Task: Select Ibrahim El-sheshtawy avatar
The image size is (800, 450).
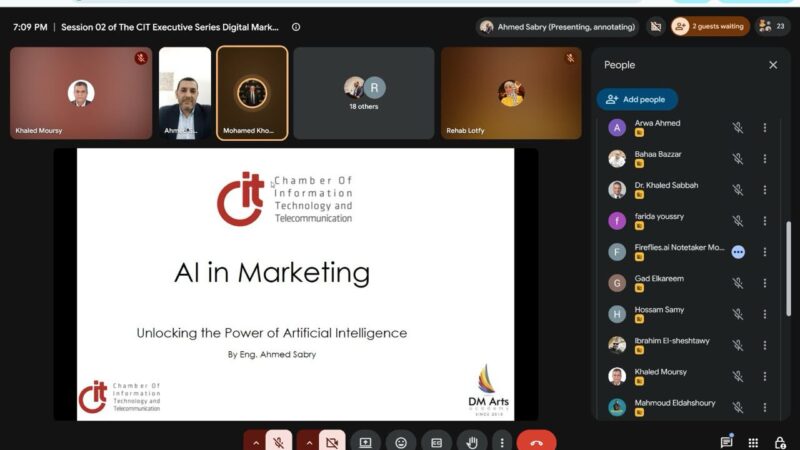Action: [x=617, y=345]
